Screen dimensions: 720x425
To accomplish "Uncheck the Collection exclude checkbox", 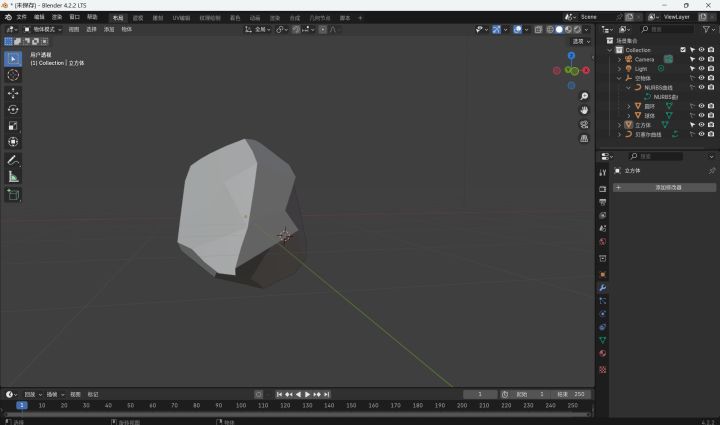I will (x=683, y=49).
